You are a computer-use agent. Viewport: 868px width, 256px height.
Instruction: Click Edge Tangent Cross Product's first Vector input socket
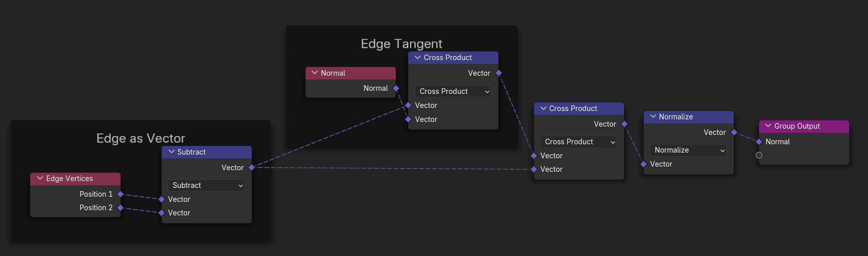(x=408, y=105)
